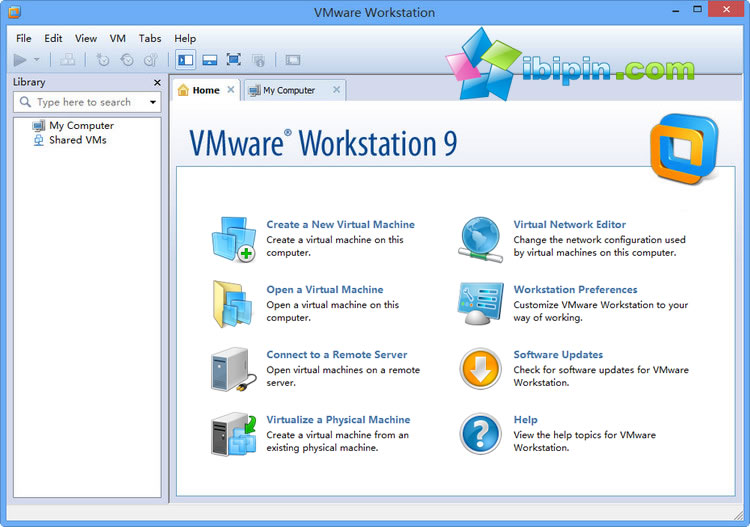The width and height of the screenshot is (750, 527).
Task: Click the Send Ctrl+Alt+Del toolbar icon
Action: coord(67,60)
